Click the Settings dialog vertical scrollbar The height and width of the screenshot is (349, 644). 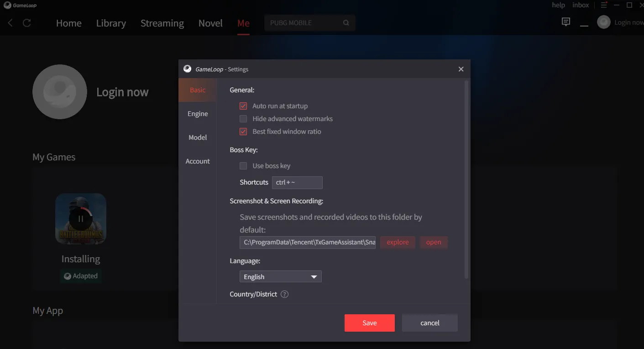click(466, 180)
